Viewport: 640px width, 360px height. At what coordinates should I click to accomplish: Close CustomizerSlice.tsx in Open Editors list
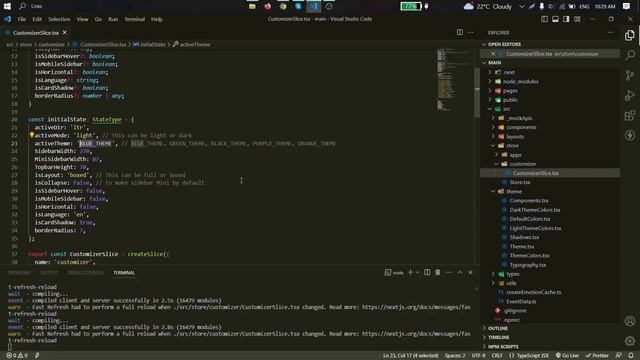(x=493, y=54)
